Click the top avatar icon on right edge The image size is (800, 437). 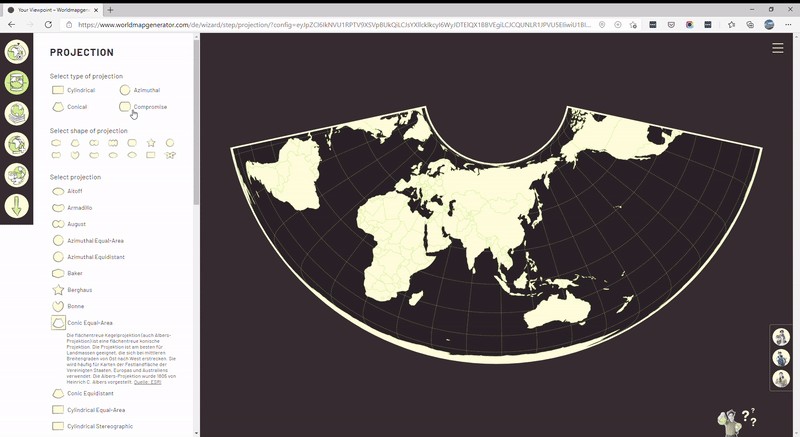781,337
